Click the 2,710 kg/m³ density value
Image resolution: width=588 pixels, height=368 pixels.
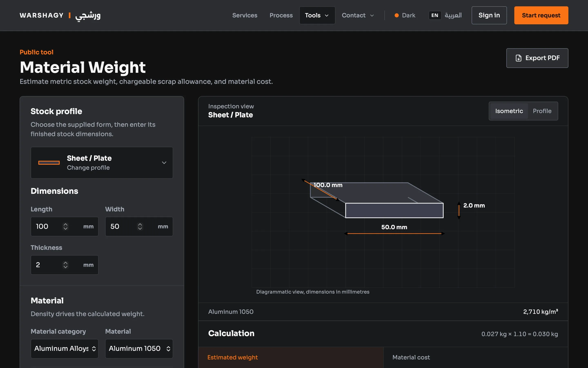coord(540,312)
